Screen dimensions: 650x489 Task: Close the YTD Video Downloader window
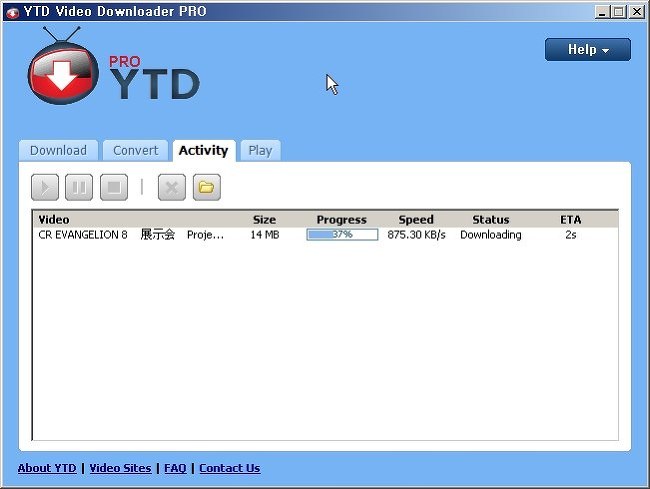[636, 12]
